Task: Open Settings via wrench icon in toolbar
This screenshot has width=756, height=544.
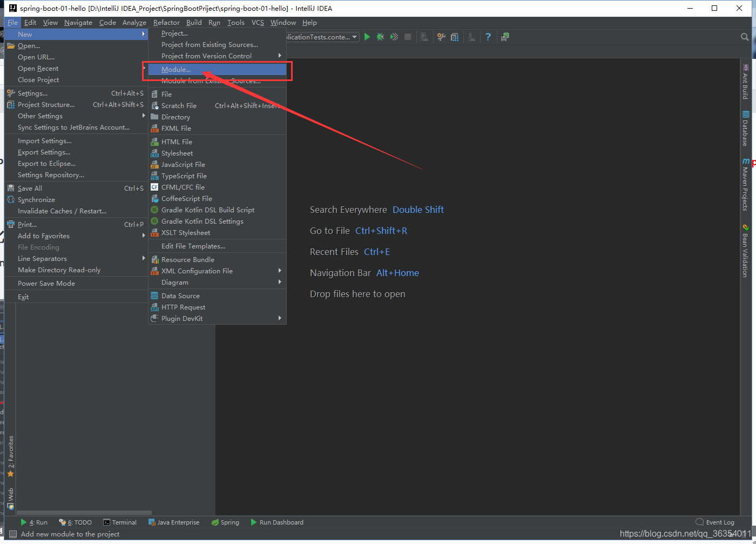Action: [x=441, y=37]
